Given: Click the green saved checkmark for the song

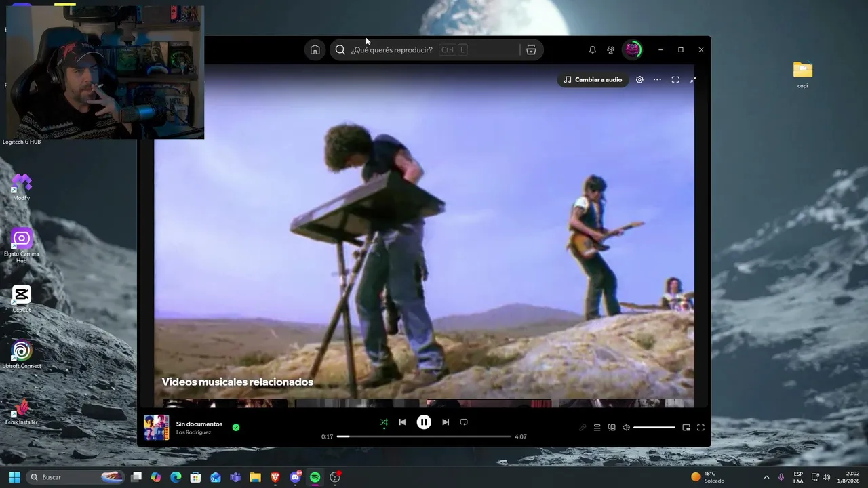Looking at the screenshot, I should point(236,428).
